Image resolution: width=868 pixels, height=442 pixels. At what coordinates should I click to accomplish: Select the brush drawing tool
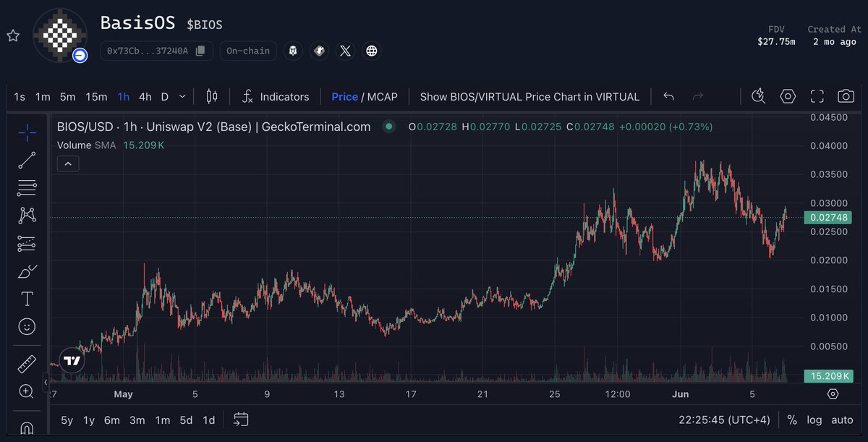click(27, 271)
